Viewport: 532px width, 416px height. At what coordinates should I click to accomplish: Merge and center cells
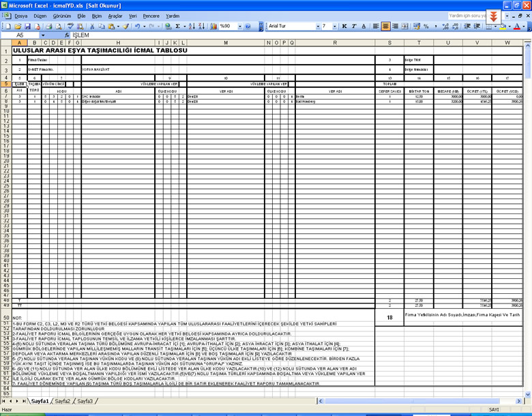tap(404, 26)
